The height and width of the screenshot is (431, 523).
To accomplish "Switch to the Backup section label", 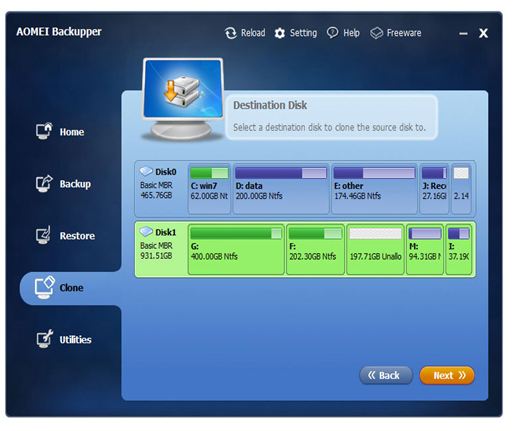I will click(x=75, y=184).
